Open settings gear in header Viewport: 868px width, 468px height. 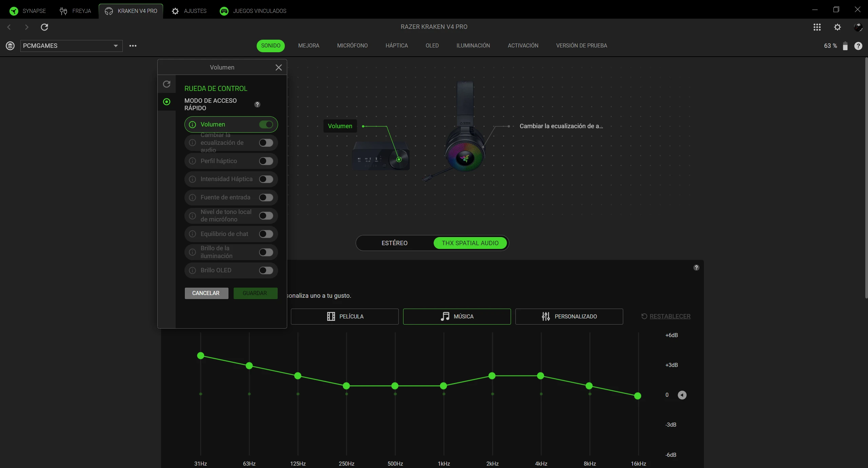click(x=837, y=27)
